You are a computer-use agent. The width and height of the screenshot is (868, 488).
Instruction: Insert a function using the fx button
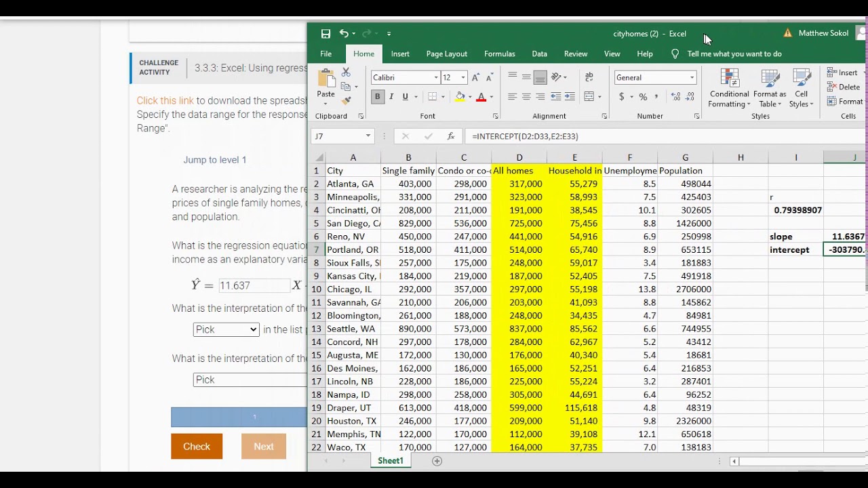pyautogui.click(x=450, y=136)
